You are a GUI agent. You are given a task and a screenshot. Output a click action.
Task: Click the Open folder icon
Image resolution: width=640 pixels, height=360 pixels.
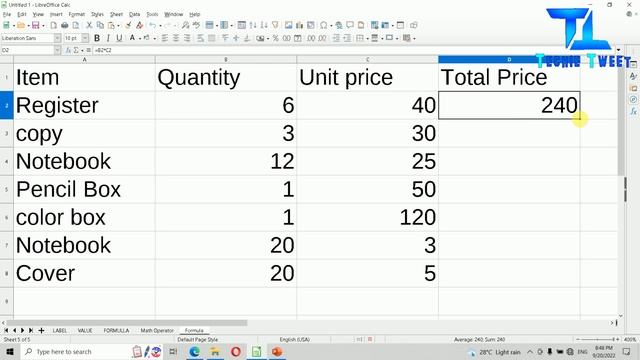[x=21, y=25]
